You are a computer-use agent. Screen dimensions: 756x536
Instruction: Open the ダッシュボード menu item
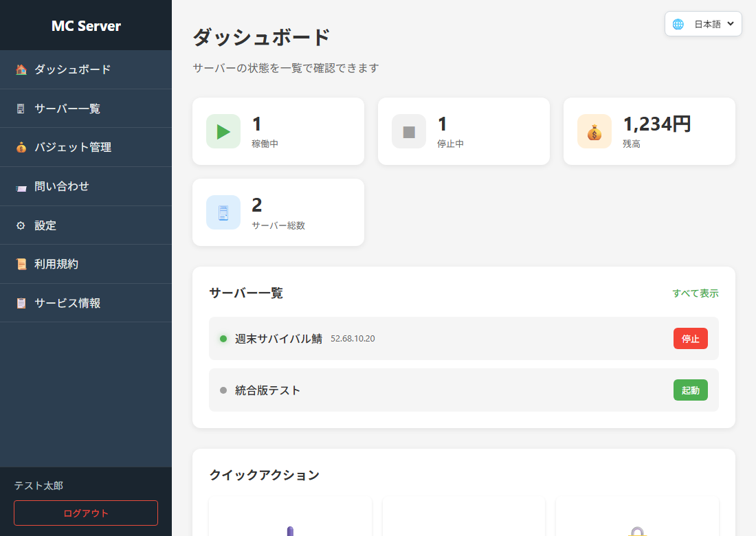[x=86, y=69]
